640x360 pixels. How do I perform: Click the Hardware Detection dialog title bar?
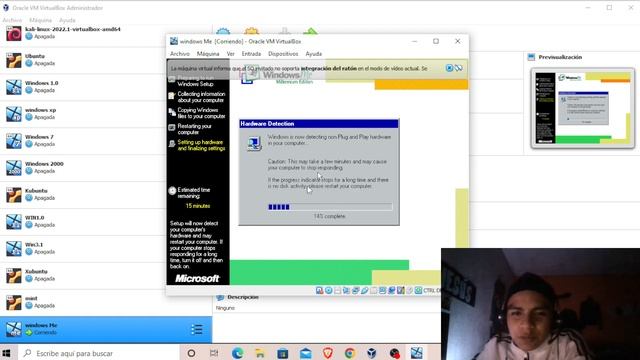point(319,124)
